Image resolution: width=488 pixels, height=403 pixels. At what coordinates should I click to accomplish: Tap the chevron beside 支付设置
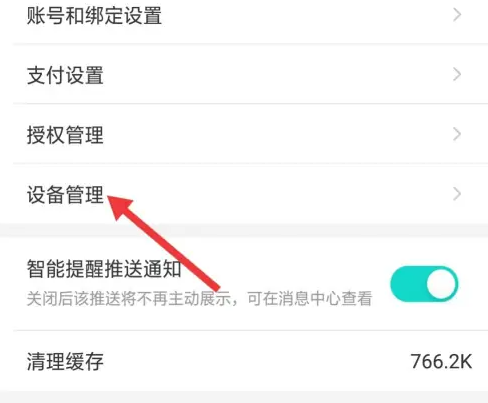457,75
